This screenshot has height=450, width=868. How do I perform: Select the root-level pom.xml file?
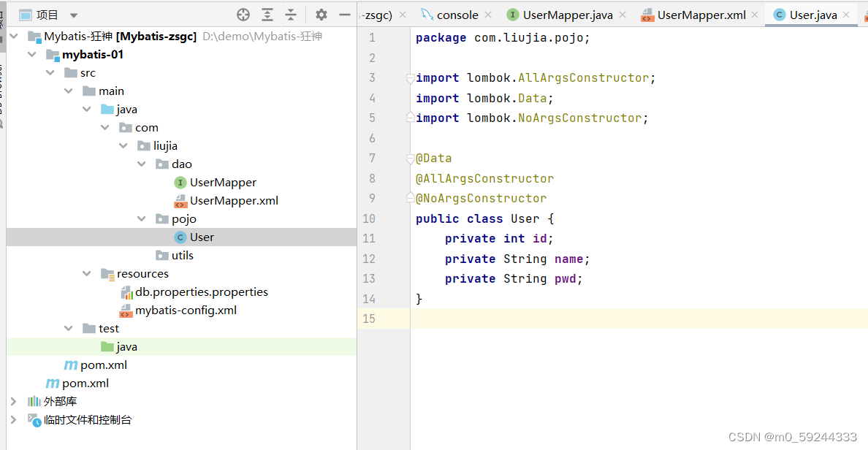click(x=85, y=384)
